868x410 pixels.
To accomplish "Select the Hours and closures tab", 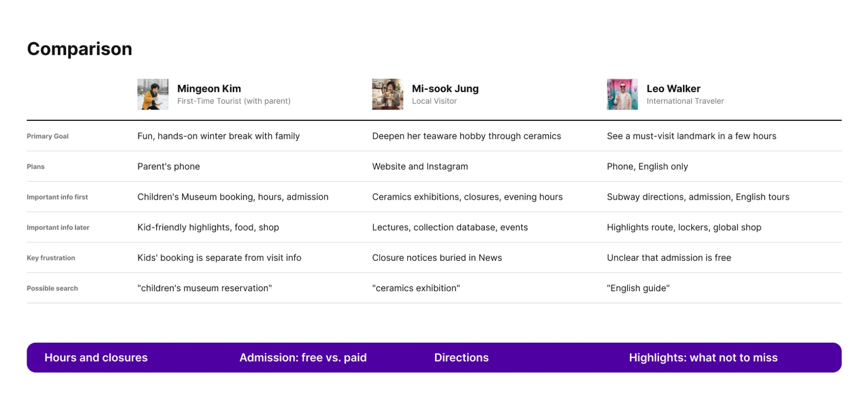I will (x=96, y=357).
